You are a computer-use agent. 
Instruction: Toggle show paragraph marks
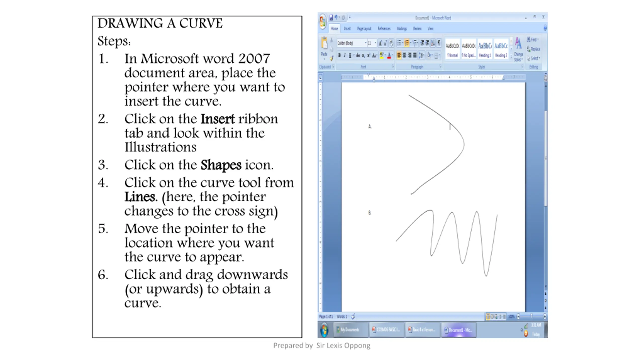439,43
